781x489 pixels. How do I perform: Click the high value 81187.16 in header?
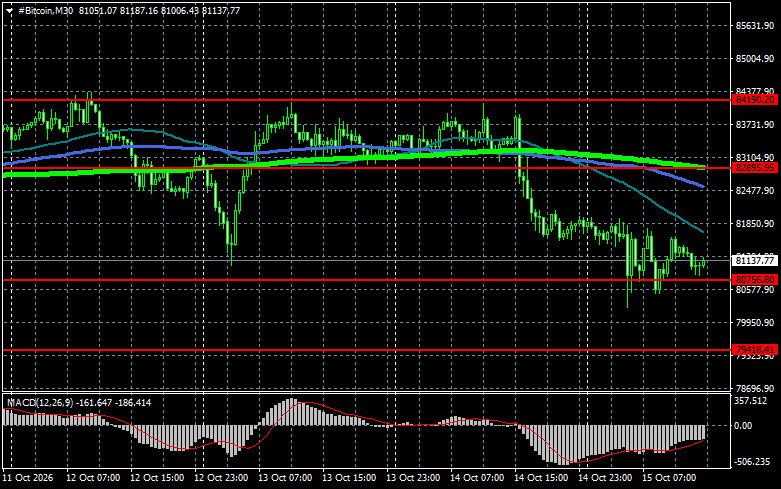(139, 10)
